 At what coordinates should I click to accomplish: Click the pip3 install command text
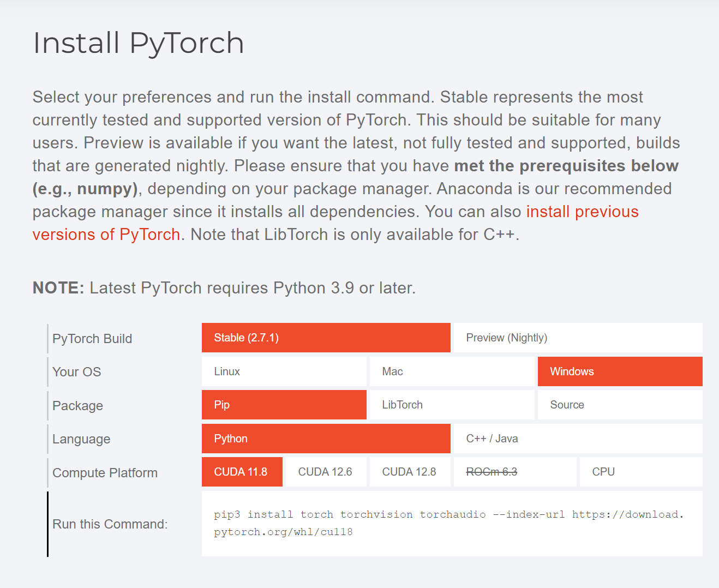[x=448, y=523]
